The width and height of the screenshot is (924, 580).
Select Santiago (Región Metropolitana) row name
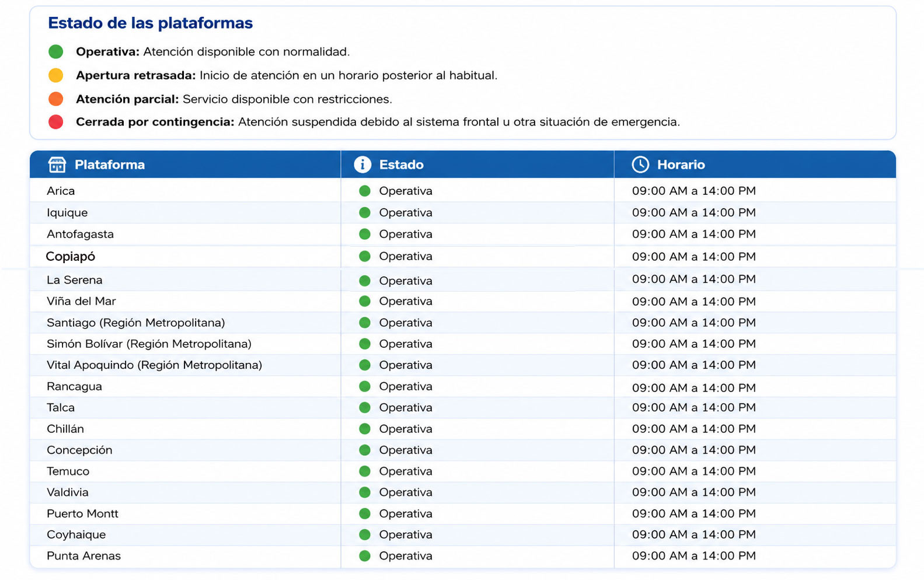click(x=135, y=323)
